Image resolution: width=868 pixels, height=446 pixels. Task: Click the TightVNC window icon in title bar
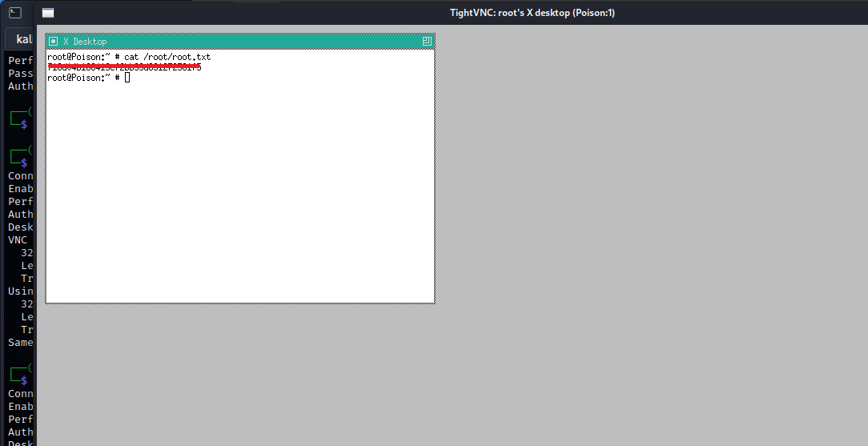(48, 13)
